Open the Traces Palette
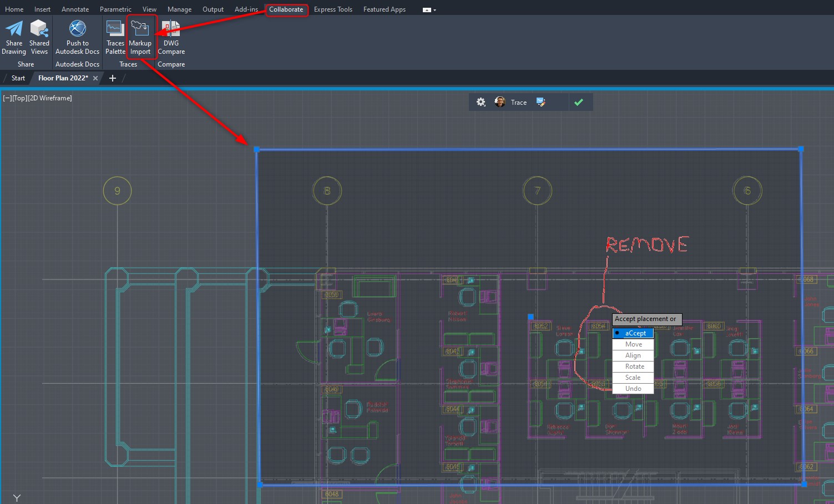 click(115, 37)
